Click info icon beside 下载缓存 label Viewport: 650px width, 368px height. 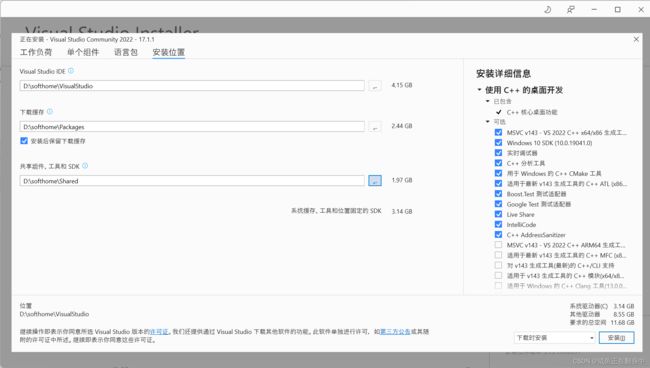coord(50,111)
